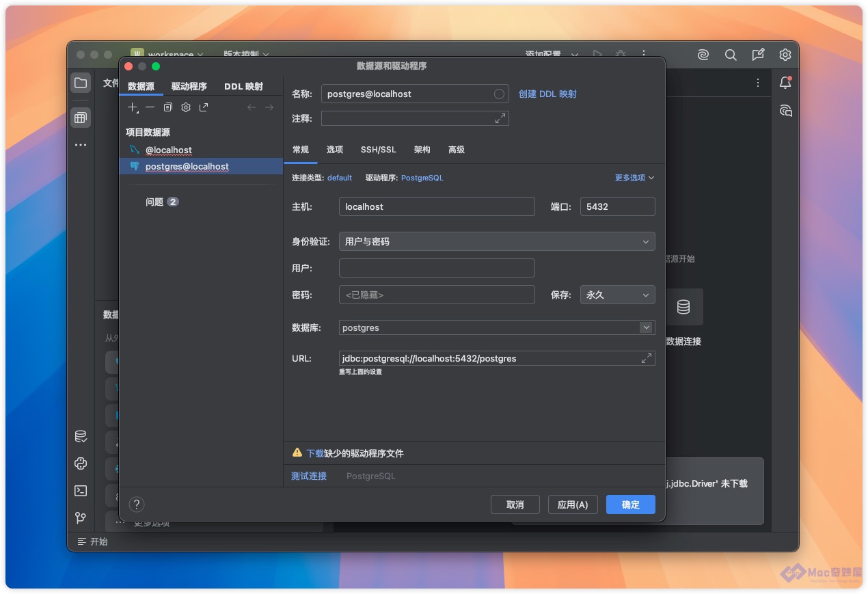Select the 常规 settings tab

coord(301,150)
